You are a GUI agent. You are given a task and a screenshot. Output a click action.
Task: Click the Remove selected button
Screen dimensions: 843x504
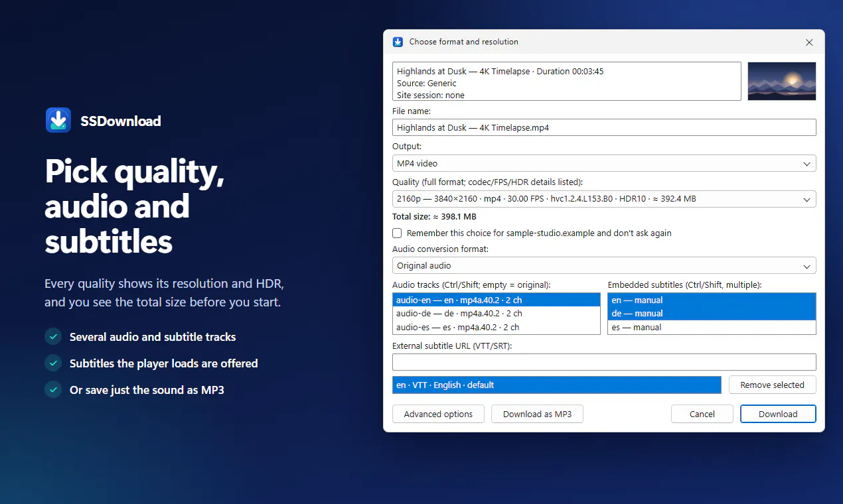pyautogui.click(x=773, y=385)
